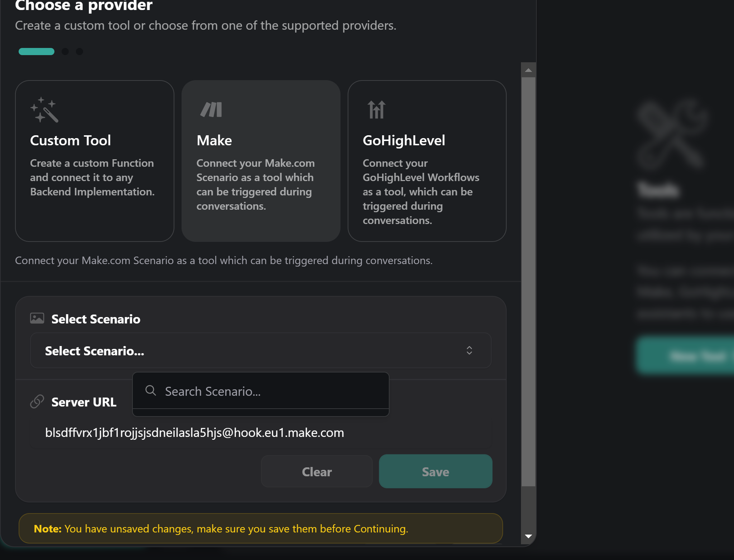Click the scroll-up arrow on the scrollbar
The image size is (734, 560).
(x=528, y=70)
